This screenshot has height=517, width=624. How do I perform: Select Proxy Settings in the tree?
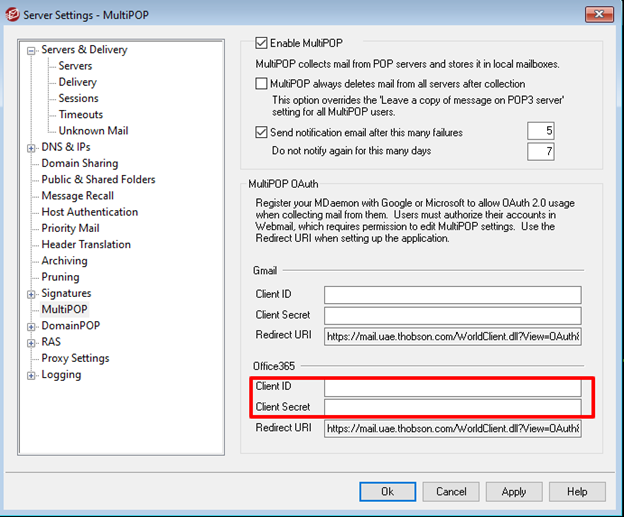pyautogui.click(x=75, y=358)
